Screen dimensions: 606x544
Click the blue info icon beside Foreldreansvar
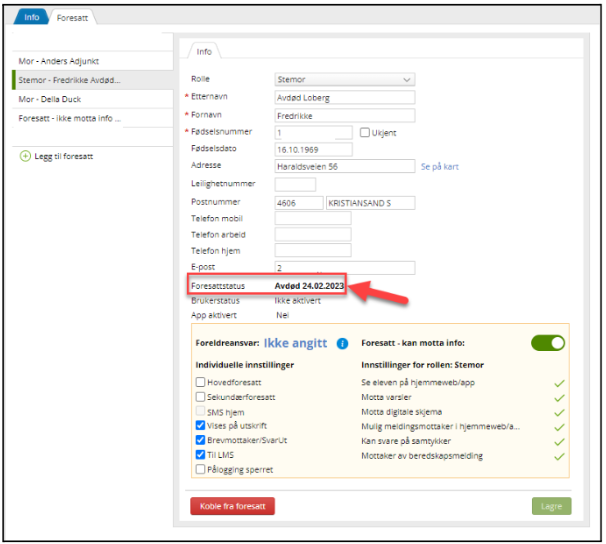click(x=342, y=343)
